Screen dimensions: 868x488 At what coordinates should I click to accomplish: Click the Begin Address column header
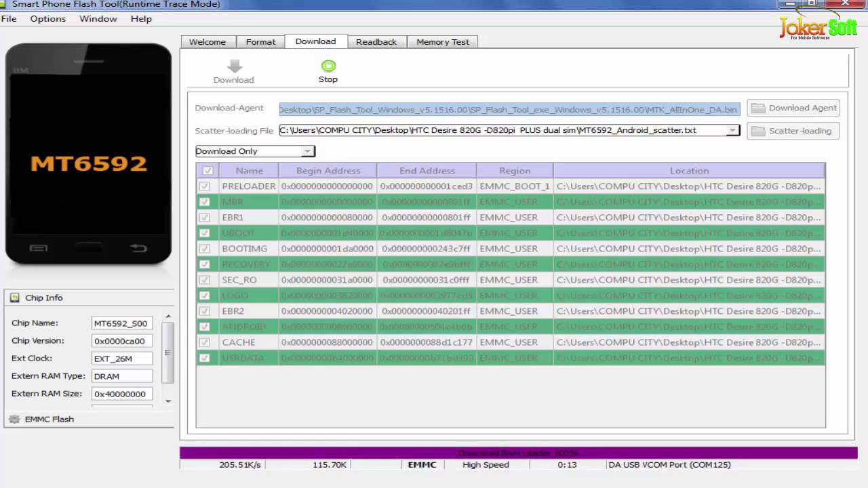328,171
